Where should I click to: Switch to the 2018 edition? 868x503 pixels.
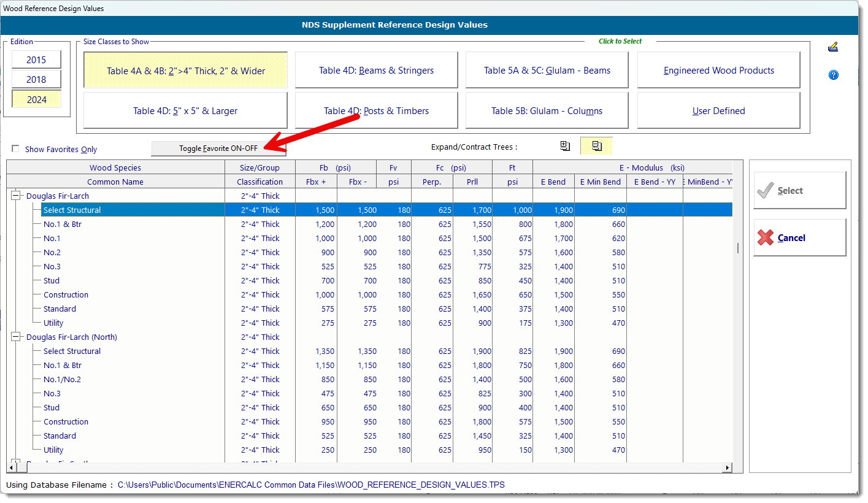pos(37,80)
